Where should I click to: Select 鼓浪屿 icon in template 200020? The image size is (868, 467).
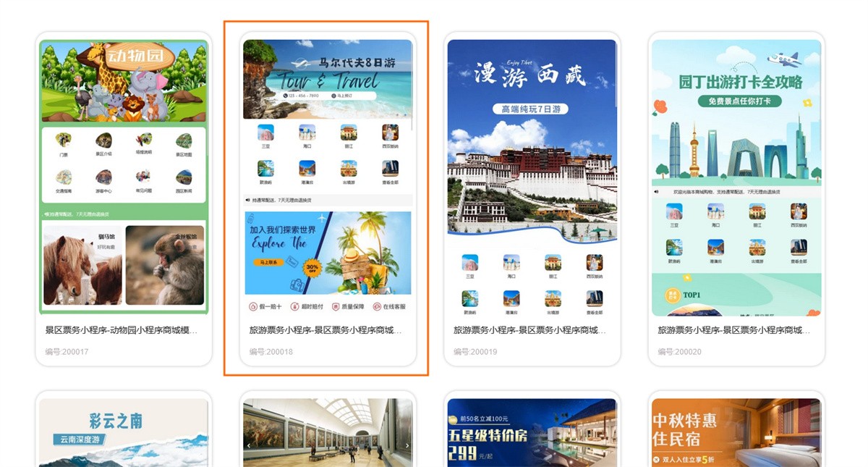[674, 248]
